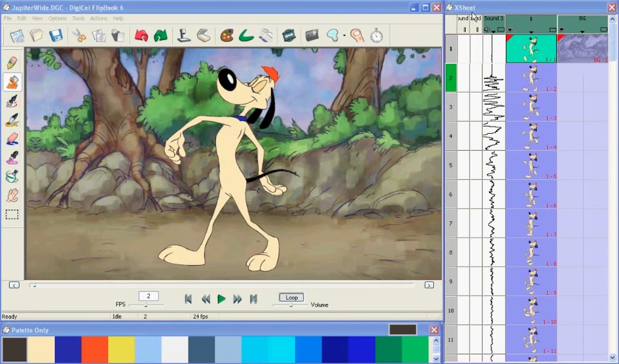Toggle visibility of the BG level
This screenshot has width=619, height=364.
pos(561,30)
